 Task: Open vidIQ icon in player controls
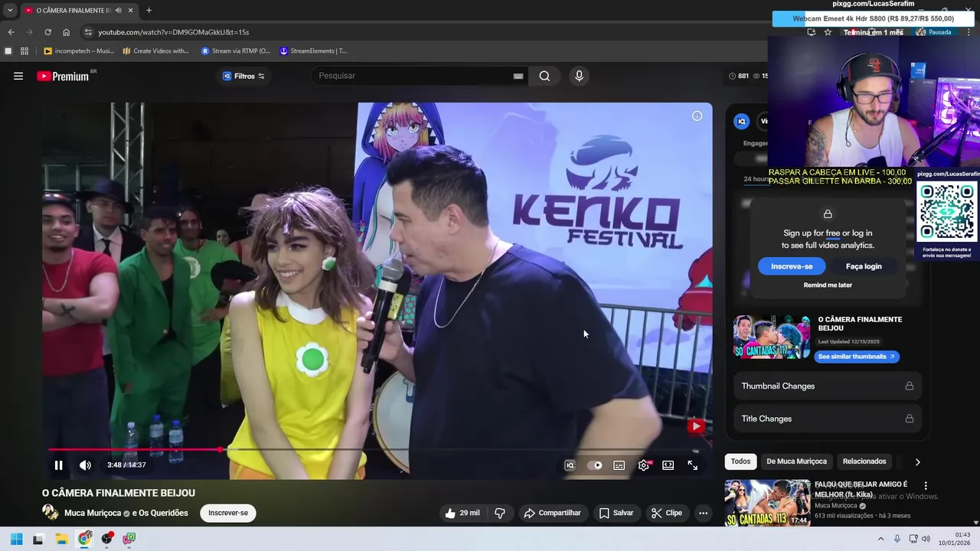570,465
